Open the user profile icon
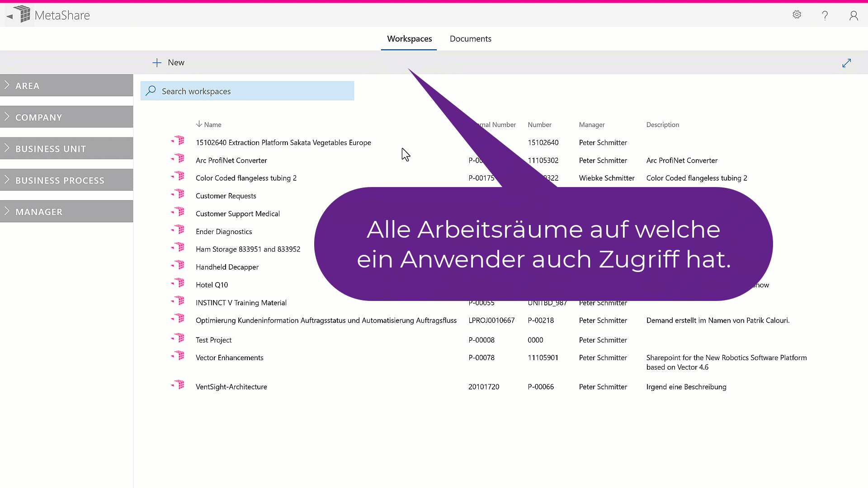This screenshot has width=868, height=488. point(854,16)
